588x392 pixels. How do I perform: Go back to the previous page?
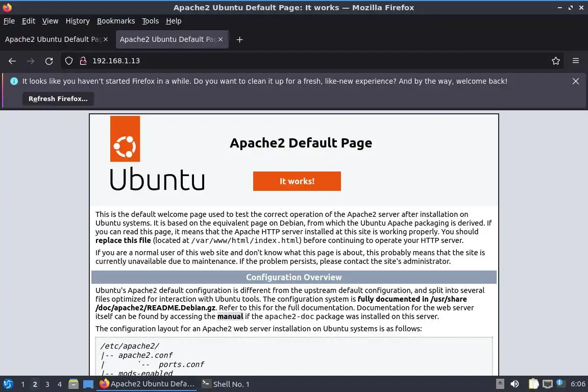point(12,61)
